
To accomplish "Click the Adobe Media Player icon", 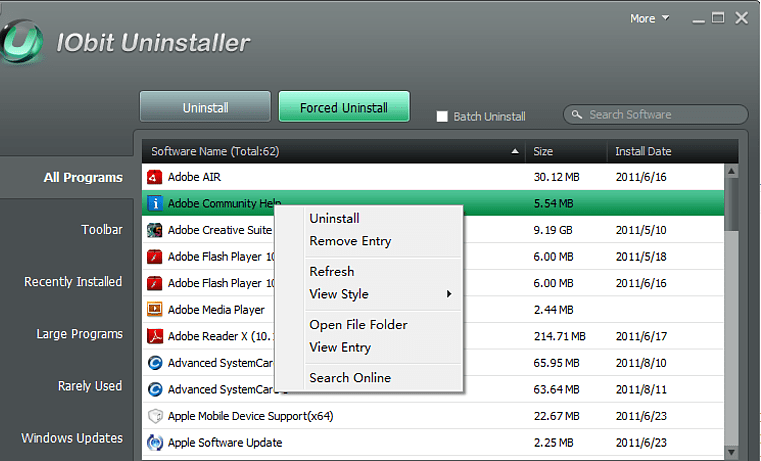I will coord(154,309).
